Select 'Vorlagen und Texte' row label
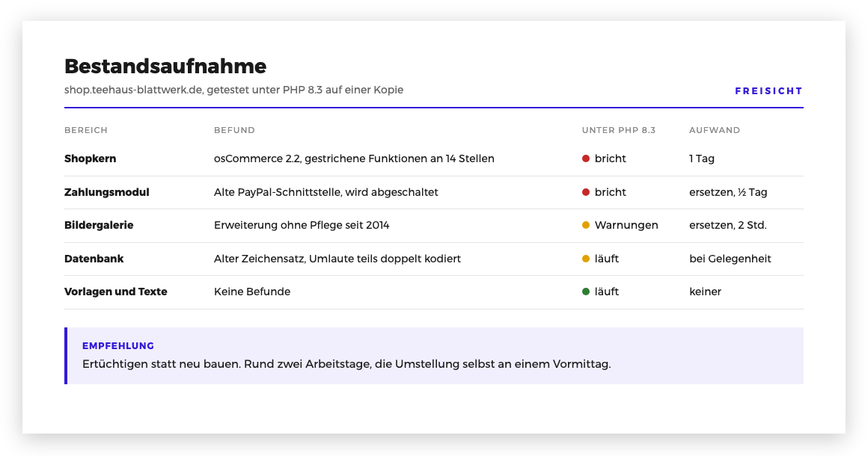Screen dimensions: 868x456 116,292
